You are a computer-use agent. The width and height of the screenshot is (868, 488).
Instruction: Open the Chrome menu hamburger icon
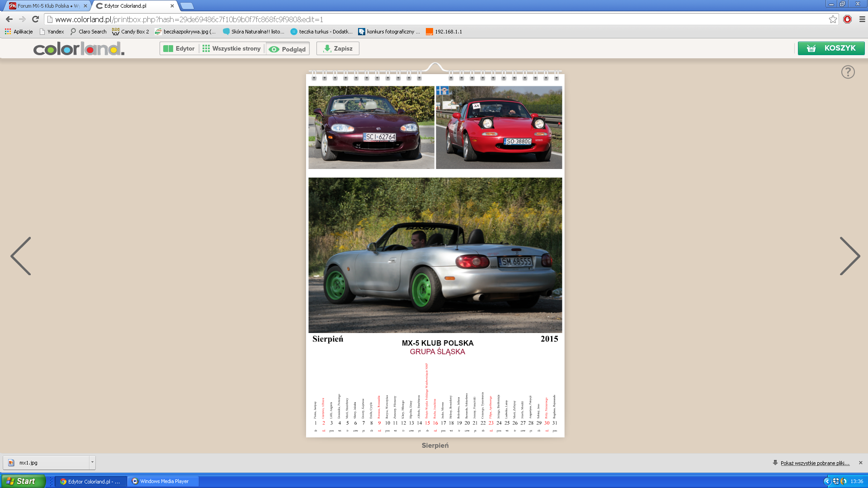tap(862, 19)
